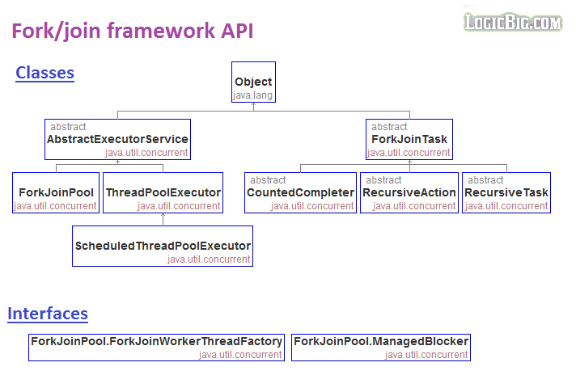Click java.util.concurrent label under ForkJoinTask
Image resolution: width=576 pixels, height=392 pixels.
(x=409, y=152)
